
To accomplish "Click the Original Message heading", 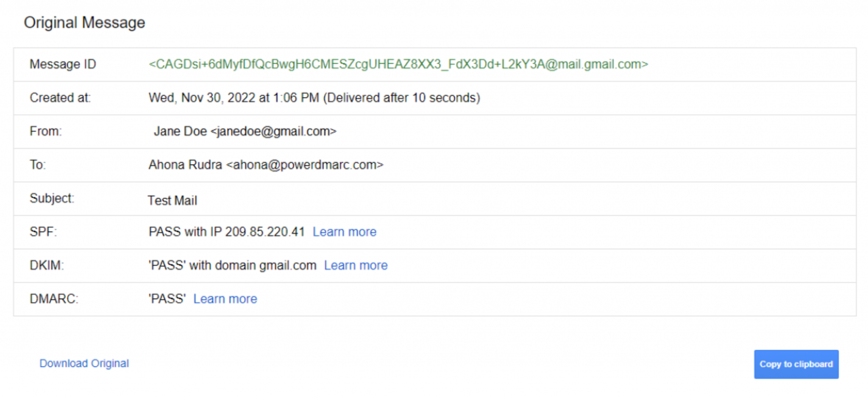I will click(x=85, y=22).
